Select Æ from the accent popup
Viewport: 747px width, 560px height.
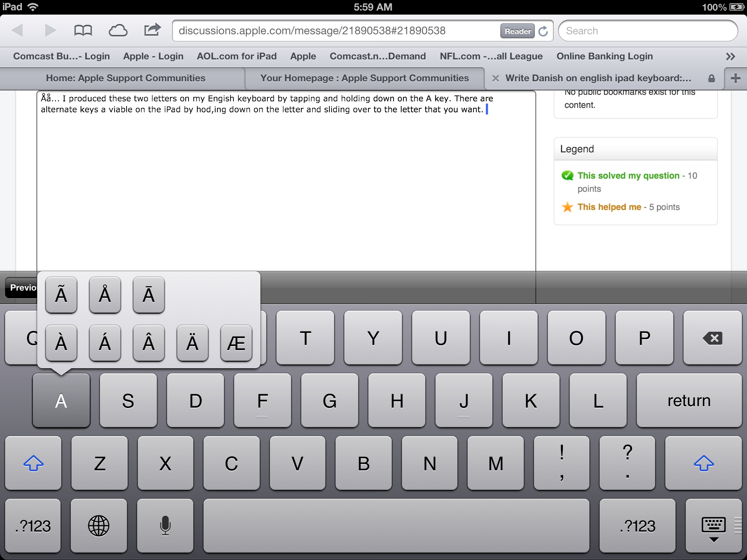coord(236,342)
